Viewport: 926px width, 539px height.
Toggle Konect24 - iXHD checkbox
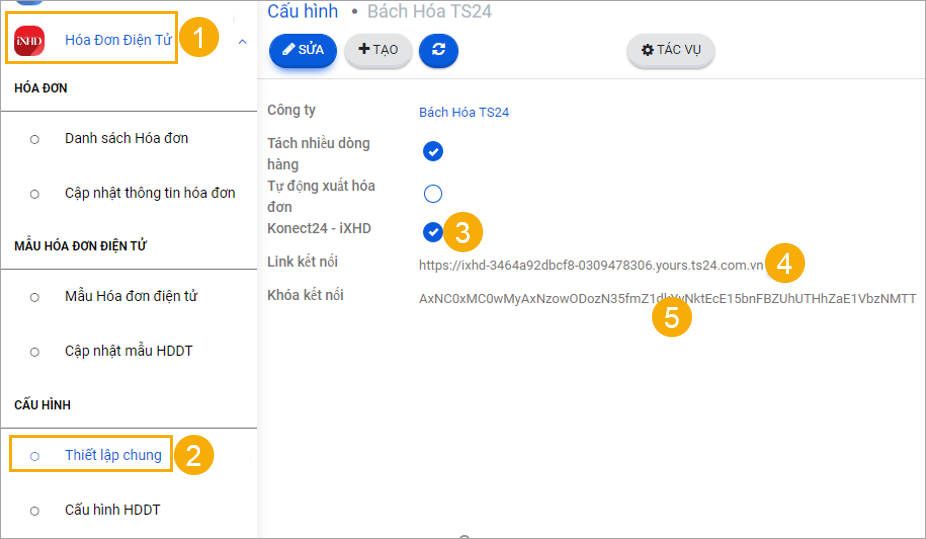tap(433, 232)
